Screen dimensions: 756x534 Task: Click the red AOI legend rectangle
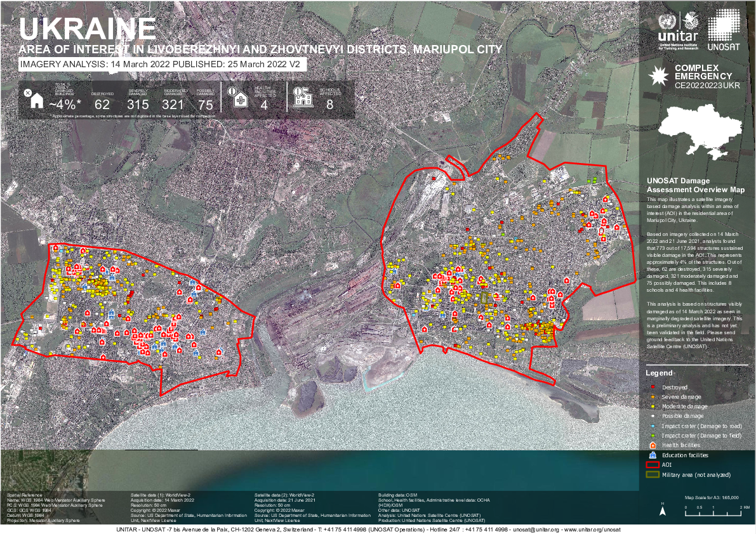(653, 465)
